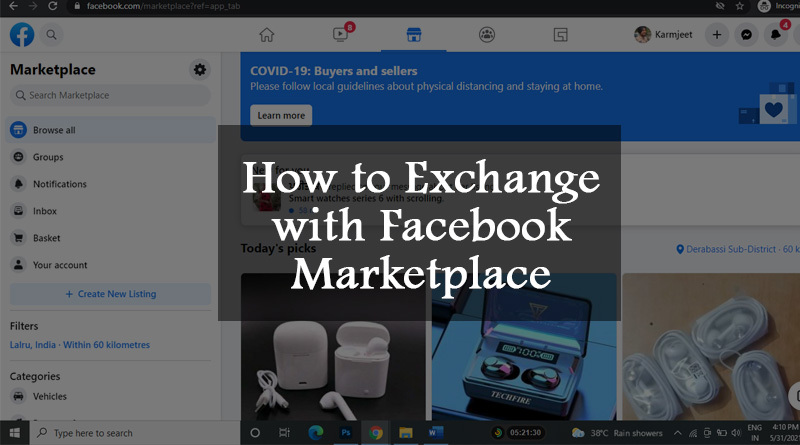Screen dimensions: 800x445
Task: Go to Home feed icon
Action: coord(266,35)
